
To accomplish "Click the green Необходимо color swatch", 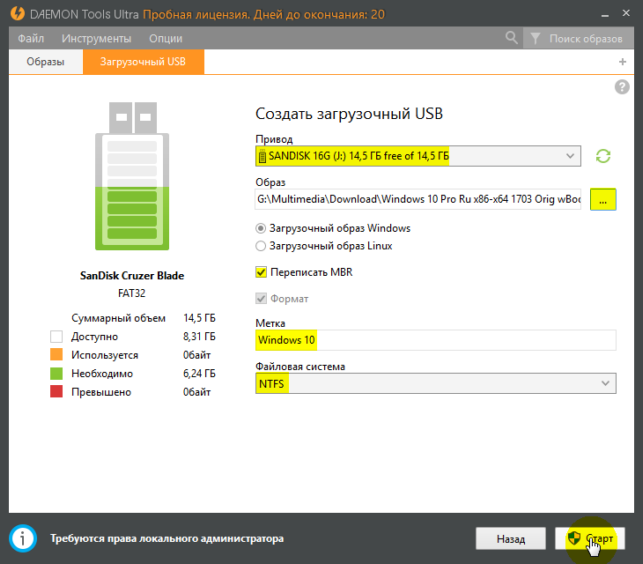I will 56,373.
